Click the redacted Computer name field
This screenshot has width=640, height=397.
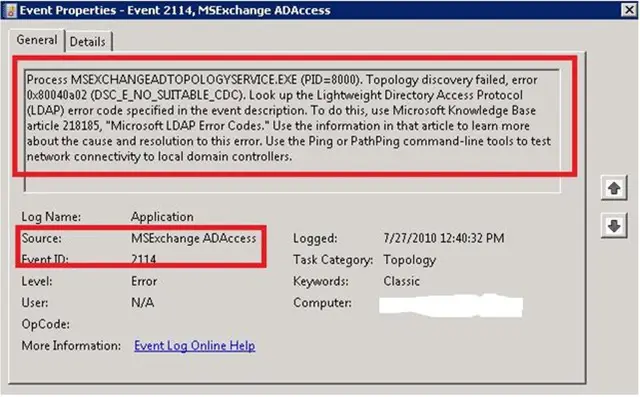[451, 305]
